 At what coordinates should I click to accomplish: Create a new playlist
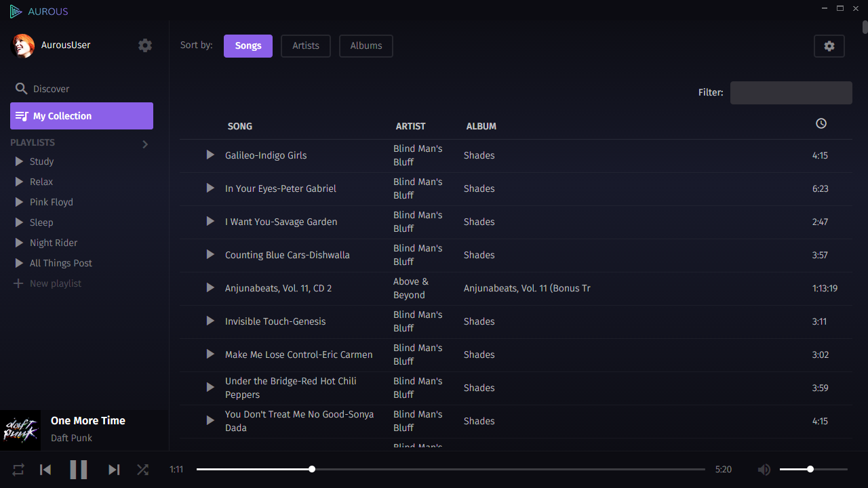(x=55, y=283)
